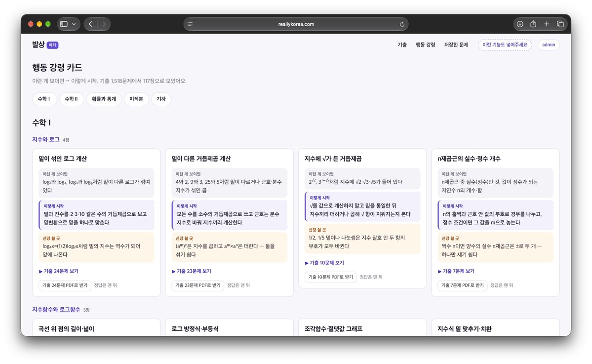592x364 pixels.
Task: Select the 확률과 통계 subject chip
Action: (104, 99)
